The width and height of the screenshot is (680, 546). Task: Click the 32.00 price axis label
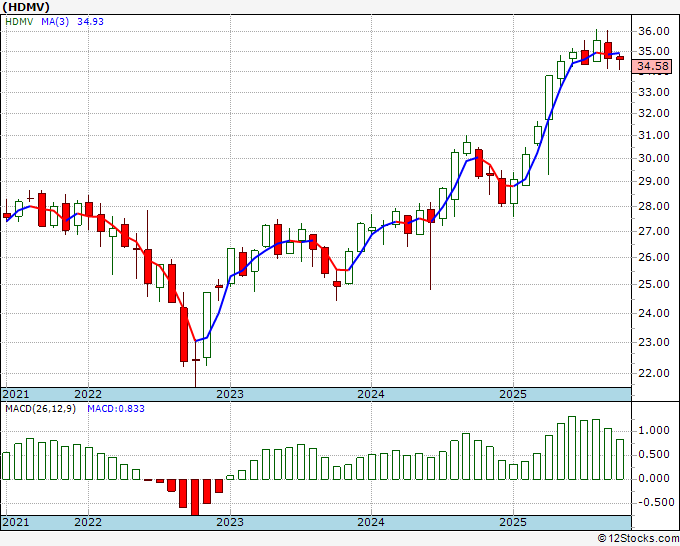coord(654,114)
